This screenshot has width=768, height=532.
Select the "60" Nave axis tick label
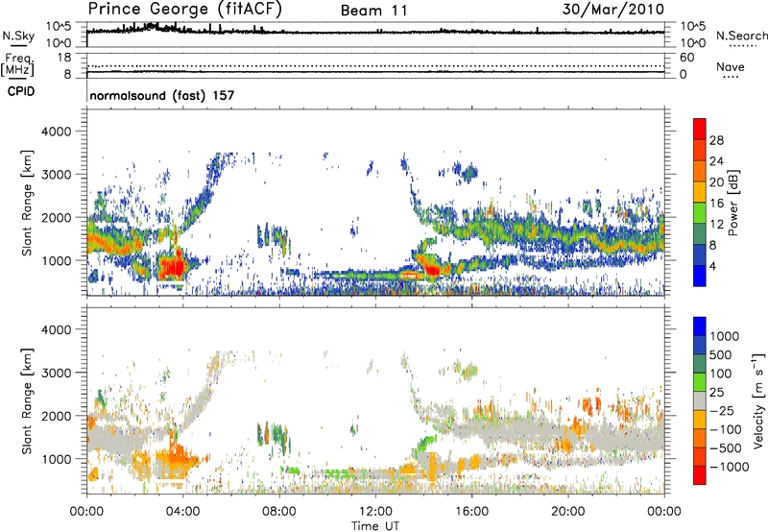pos(687,58)
